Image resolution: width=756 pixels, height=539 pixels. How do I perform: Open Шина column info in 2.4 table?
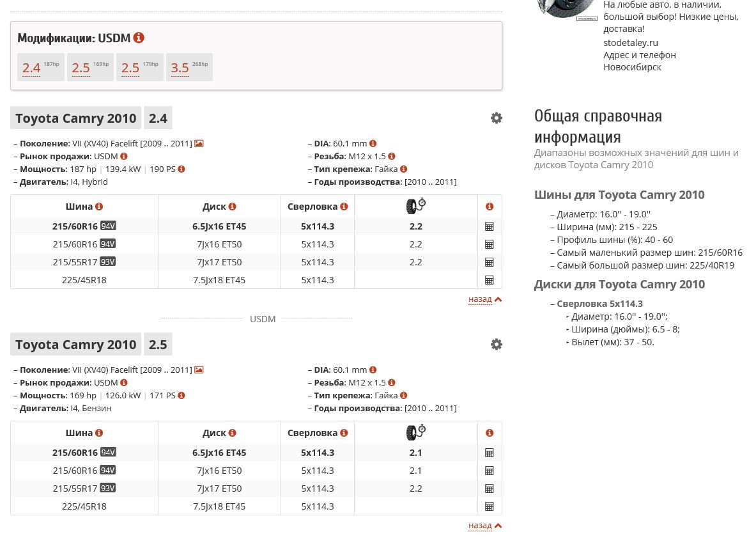click(99, 207)
